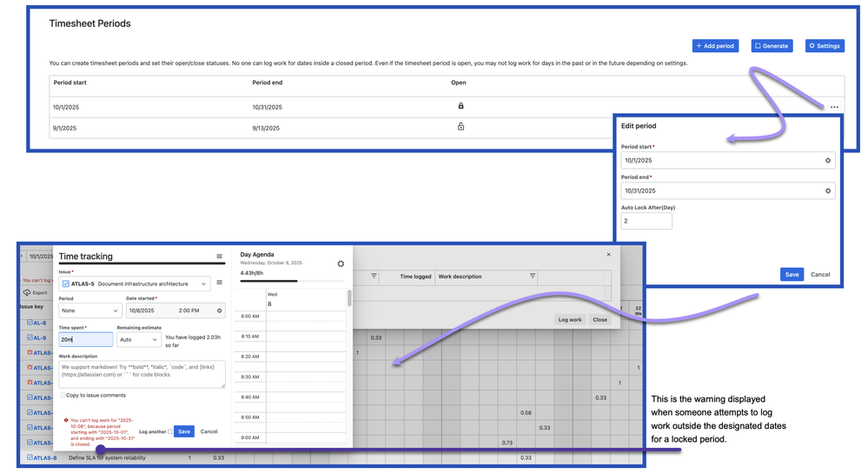Cancel the Time tracking form
The width and height of the screenshot is (868, 474).
click(209, 431)
